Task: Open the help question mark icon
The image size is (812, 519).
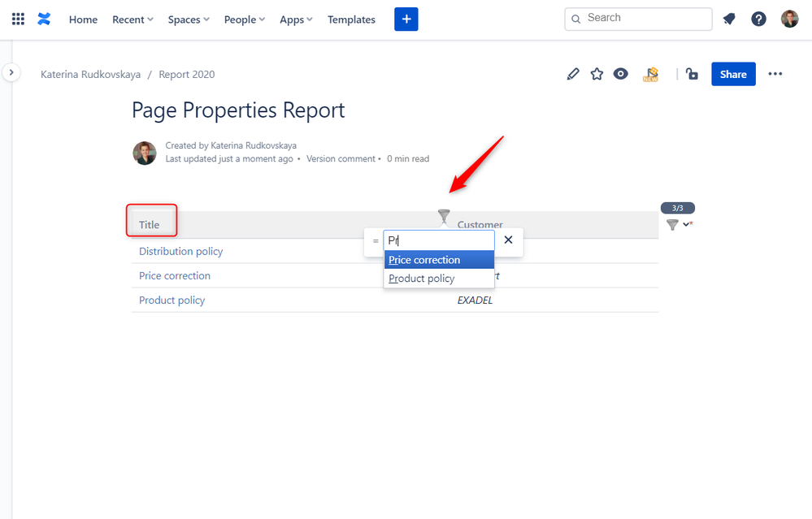Action: pos(758,19)
